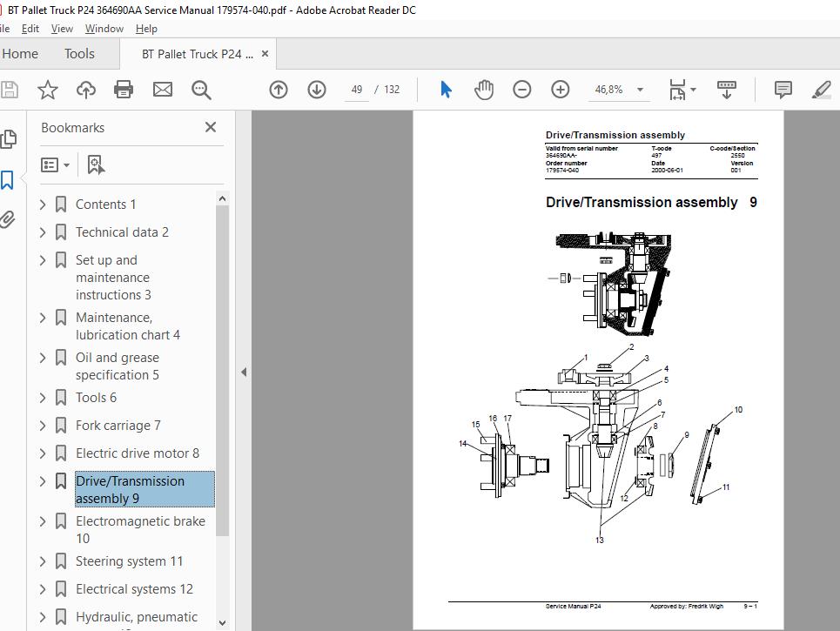Jump to Tools 6 bookmark
This screenshot has height=631, width=840.
tap(96, 398)
